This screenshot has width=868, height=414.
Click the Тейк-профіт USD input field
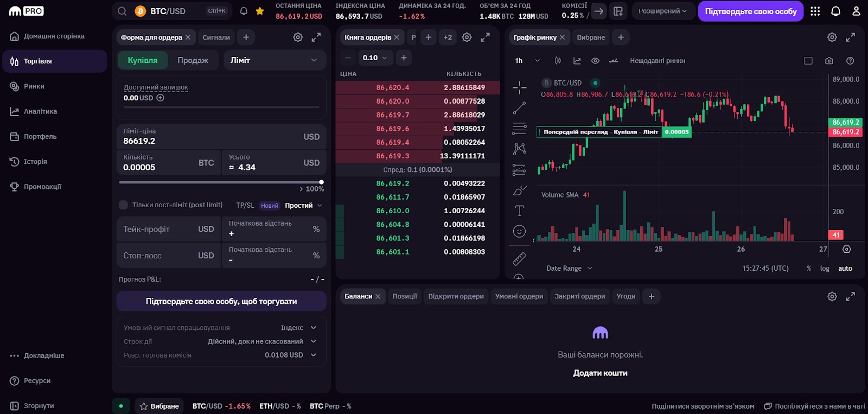169,229
